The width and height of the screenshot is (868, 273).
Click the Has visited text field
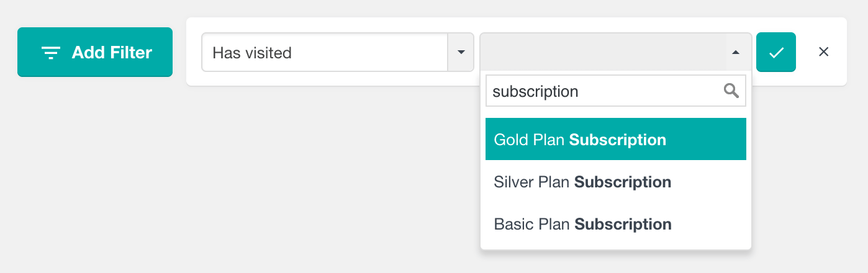[x=325, y=52]
